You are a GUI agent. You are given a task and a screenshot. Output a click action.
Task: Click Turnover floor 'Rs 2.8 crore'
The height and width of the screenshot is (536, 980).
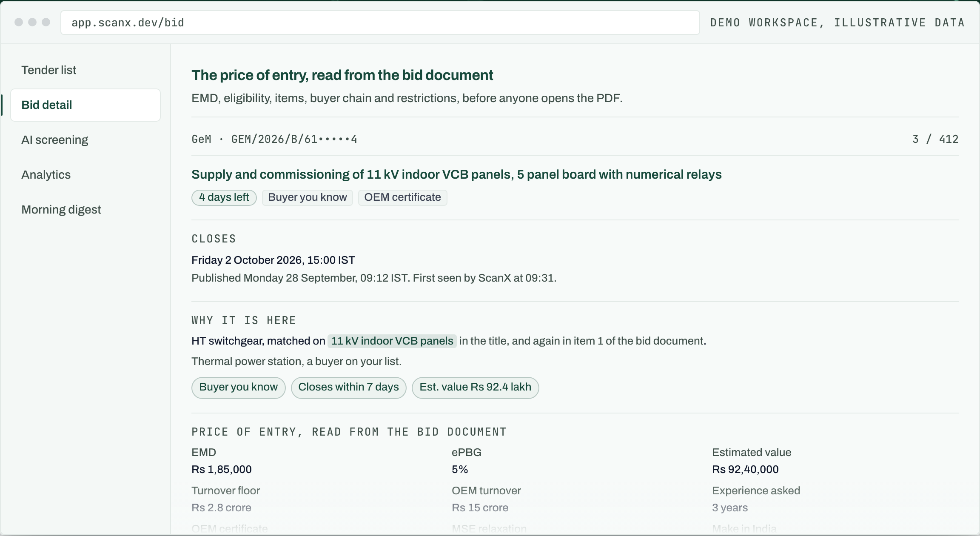point(221,508)
